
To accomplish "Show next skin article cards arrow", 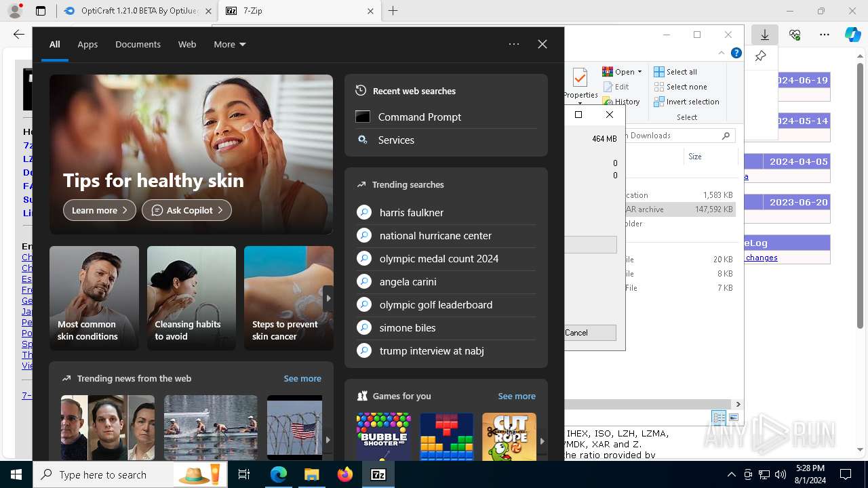I will coord(328,298).
